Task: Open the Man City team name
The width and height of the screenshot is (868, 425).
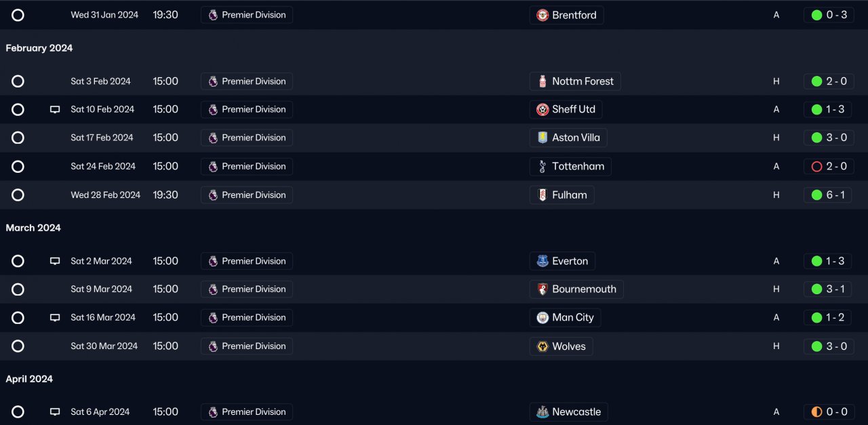Action: 572,318
